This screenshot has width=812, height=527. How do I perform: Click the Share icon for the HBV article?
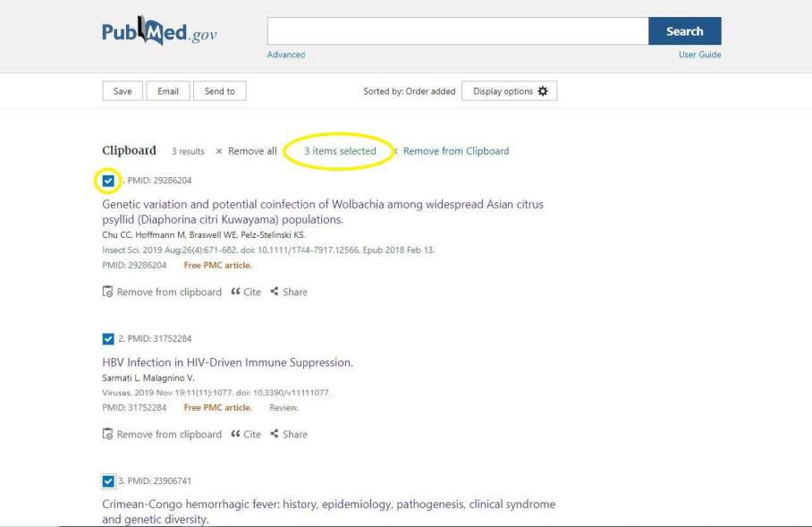275,434
